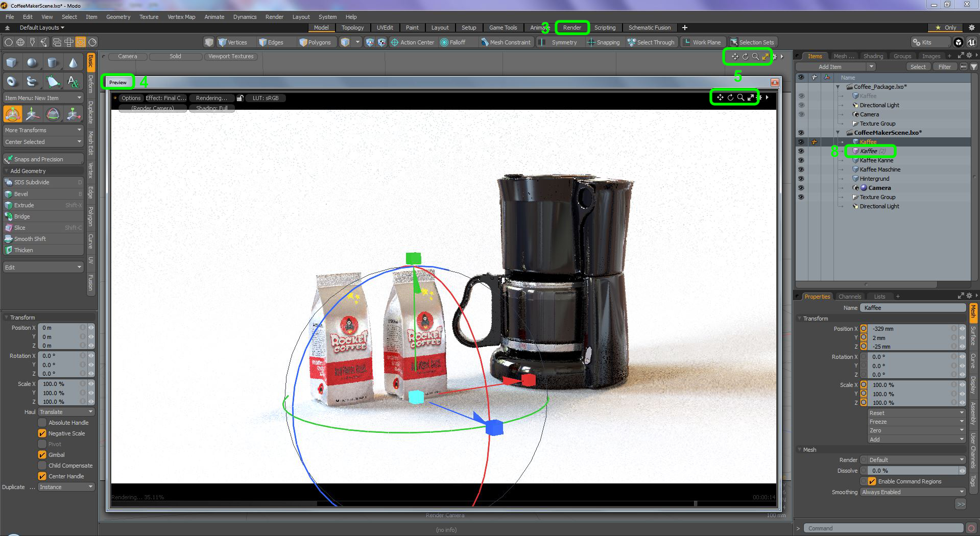Select the Text tool
Image resolution: width=980 pixels, height=536 pixels.
pyautogui.click(x=73, y=82)
